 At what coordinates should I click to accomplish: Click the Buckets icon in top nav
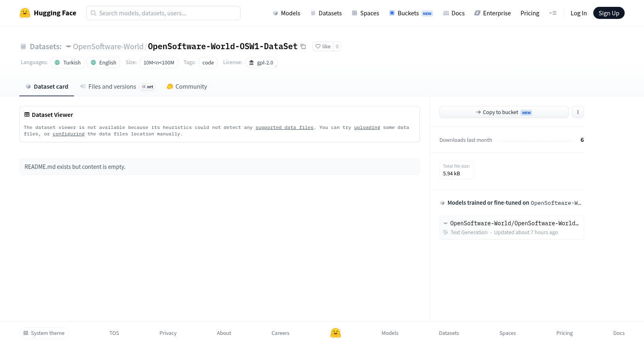click(392, 13)
